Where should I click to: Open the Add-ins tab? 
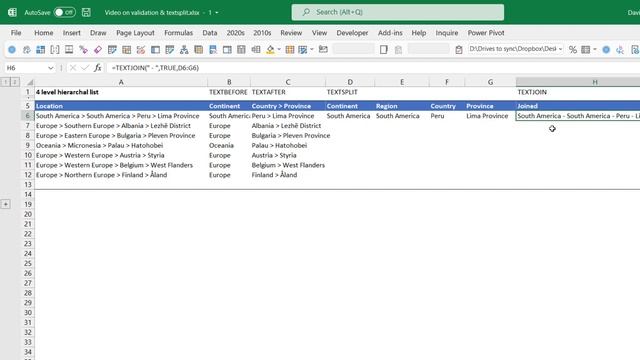point(390,33)
